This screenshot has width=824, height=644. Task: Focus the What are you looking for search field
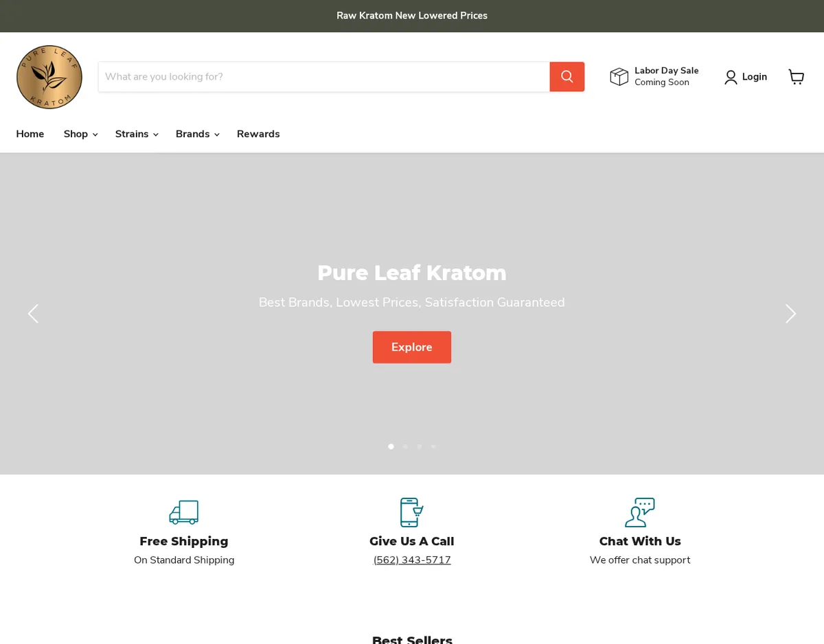[324, 77]
